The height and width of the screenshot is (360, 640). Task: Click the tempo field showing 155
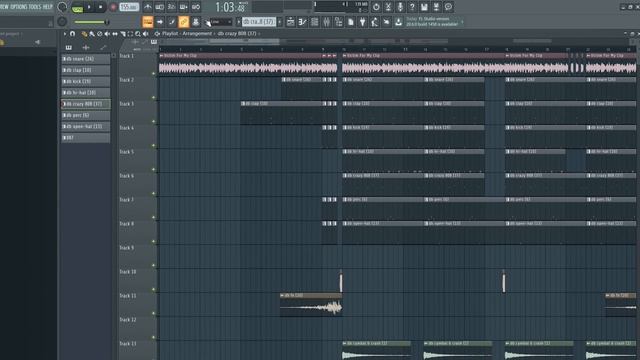[129, 7]
